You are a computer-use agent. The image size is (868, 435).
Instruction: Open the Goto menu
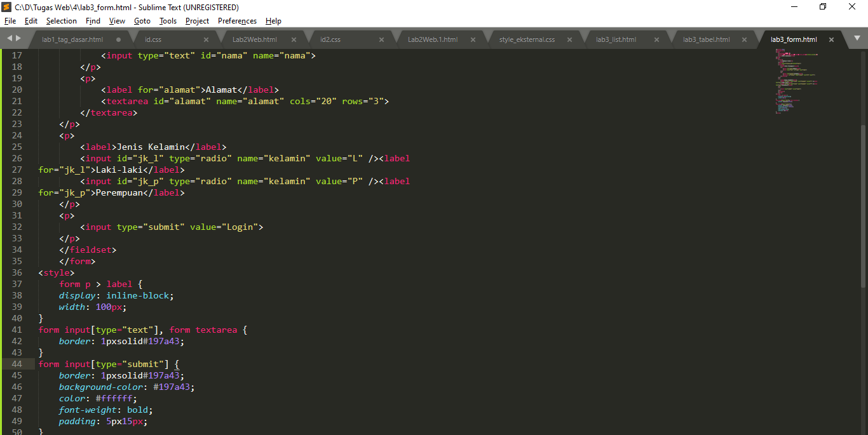pos(142,21)
